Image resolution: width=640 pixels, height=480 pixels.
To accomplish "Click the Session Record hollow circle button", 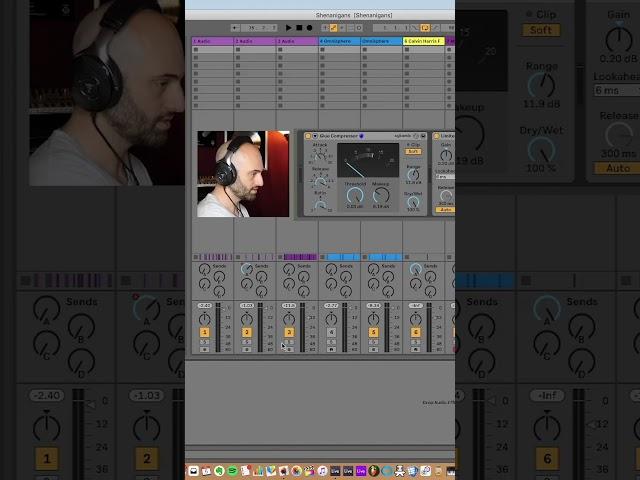I will (359, 28).
